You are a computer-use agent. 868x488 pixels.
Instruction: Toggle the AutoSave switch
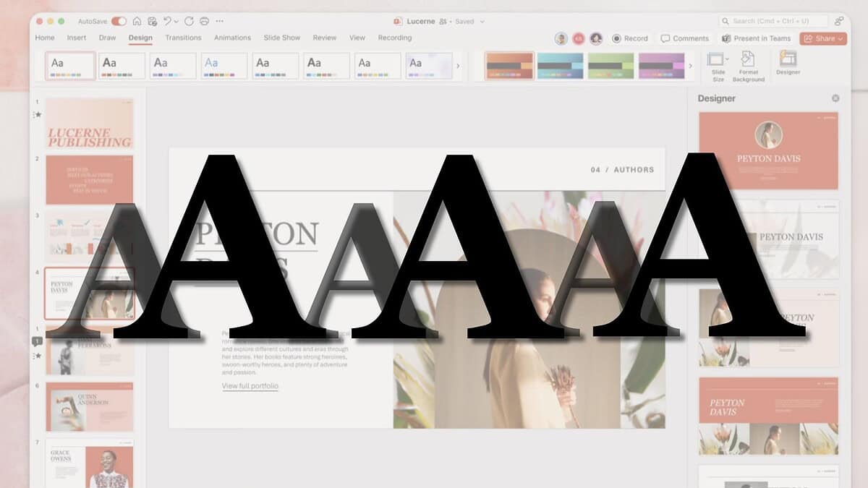coord(119,22)
